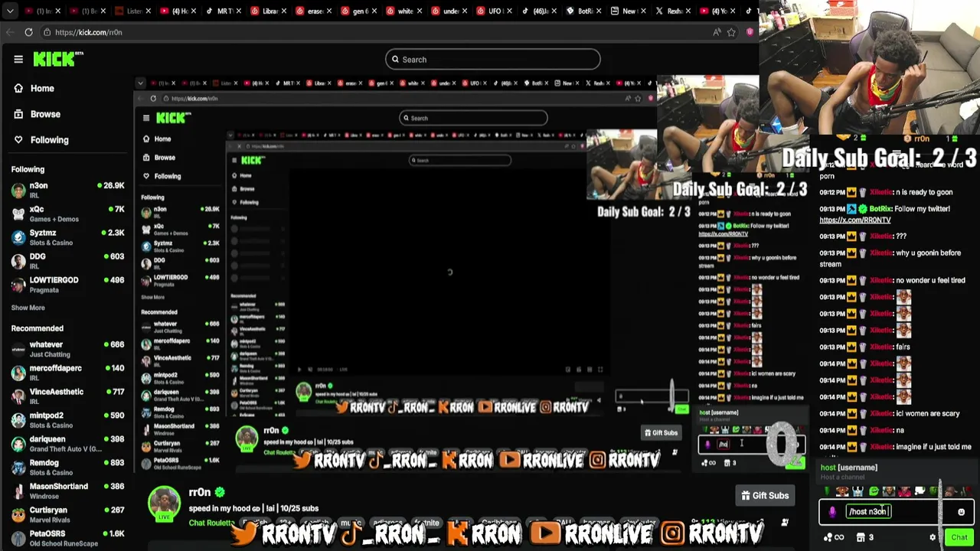Open the emoji picker smiley icon
The width and height of the screenshot is (980, 551).
tap(961, 512)
